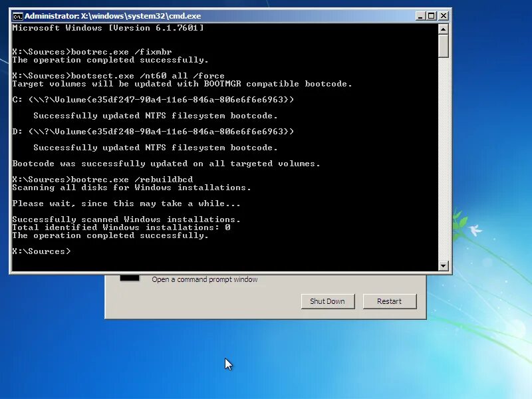Close the cmd.exe window
This screenshot has width=532, height=399.
(444, 16)
